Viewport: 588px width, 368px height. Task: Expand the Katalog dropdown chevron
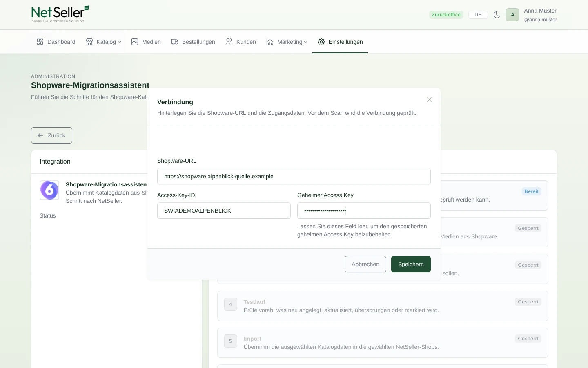[x=119, y=42]
